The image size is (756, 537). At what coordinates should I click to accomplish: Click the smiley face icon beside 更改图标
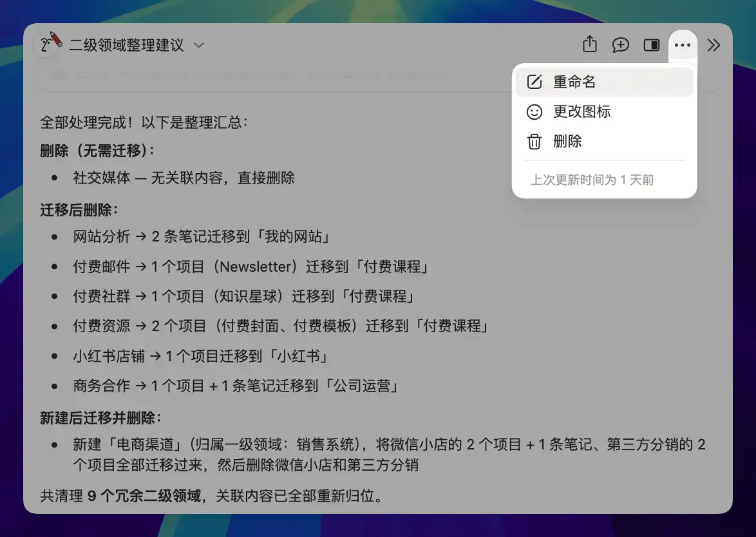[x=534, y=112]
